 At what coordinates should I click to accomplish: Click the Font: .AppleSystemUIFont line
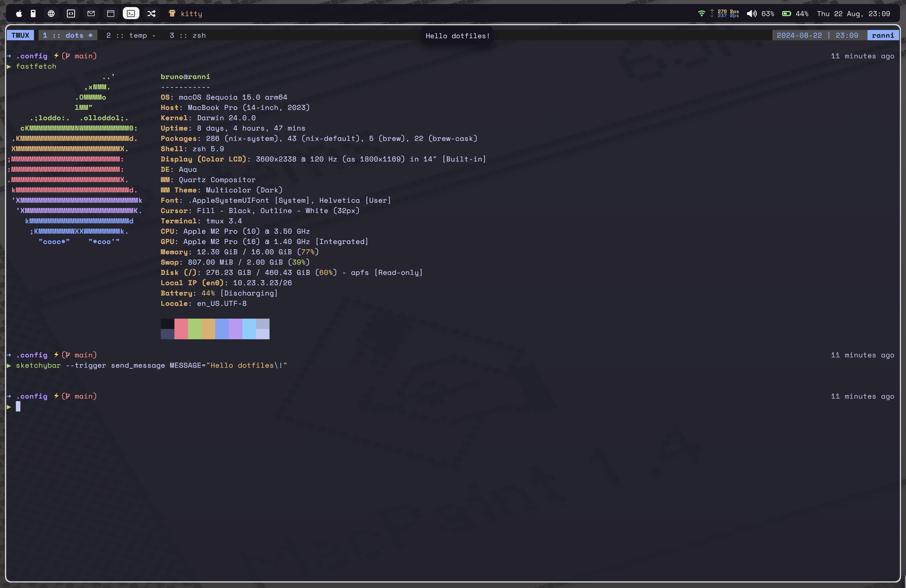pyautogui.click(x=276, y=200)
